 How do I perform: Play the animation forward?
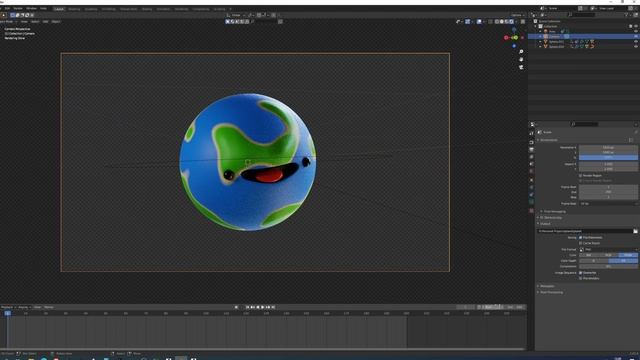(x=263, y=307)
